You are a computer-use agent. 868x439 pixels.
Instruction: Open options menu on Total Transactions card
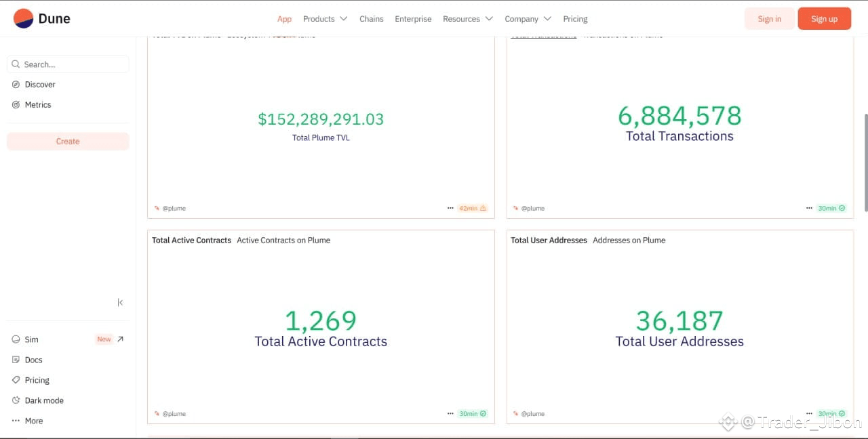(x=809, y=208)
